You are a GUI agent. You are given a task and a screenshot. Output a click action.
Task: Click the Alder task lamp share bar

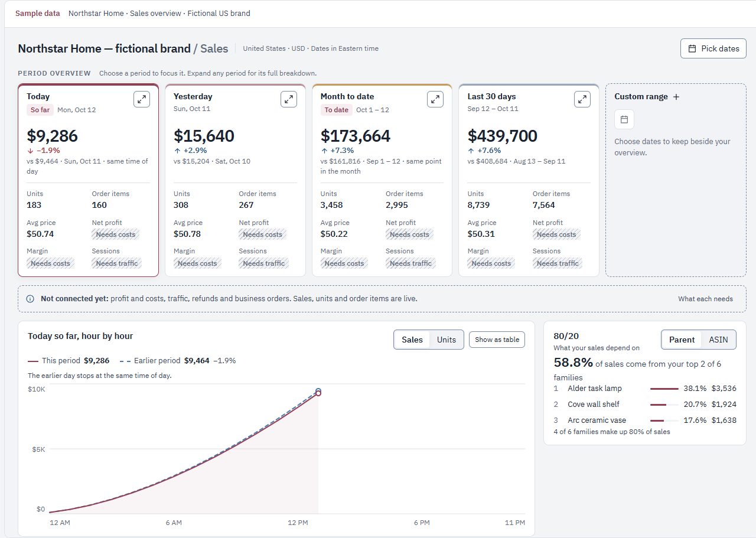664,389
